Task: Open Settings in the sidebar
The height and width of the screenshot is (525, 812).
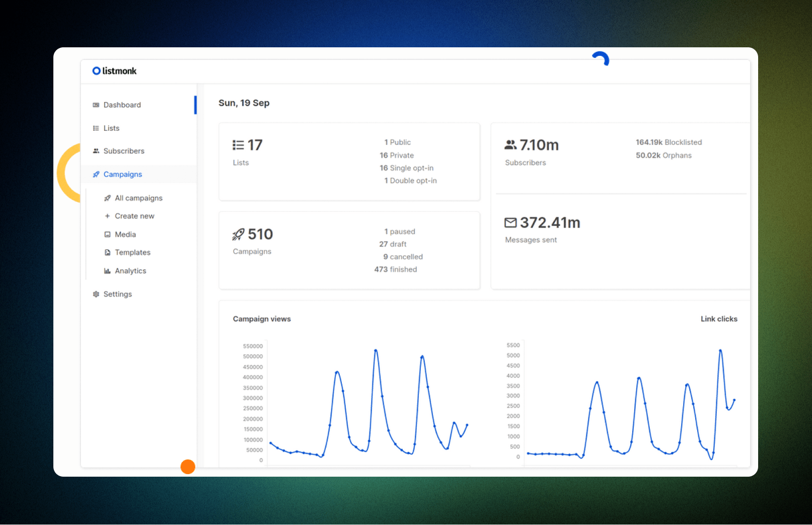Action: click(x=138, y=294)
